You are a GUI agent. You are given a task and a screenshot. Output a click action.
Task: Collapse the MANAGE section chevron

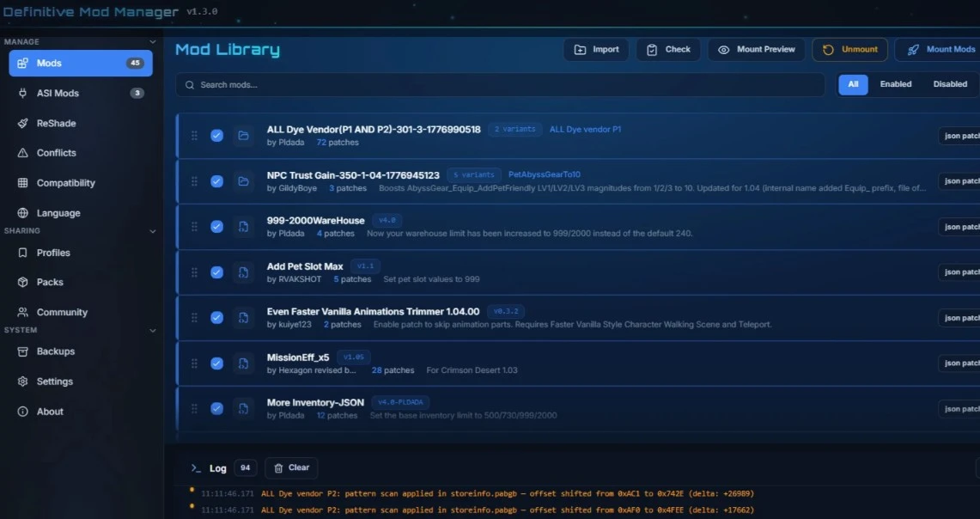pyautogui.click(x=153, y=42)
